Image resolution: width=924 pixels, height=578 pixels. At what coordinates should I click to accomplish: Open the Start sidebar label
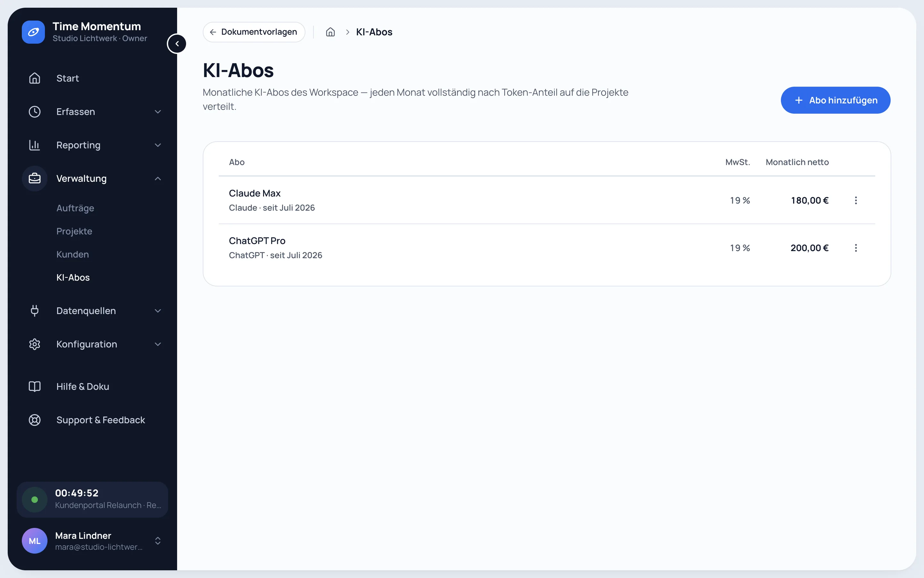[68, 78]
